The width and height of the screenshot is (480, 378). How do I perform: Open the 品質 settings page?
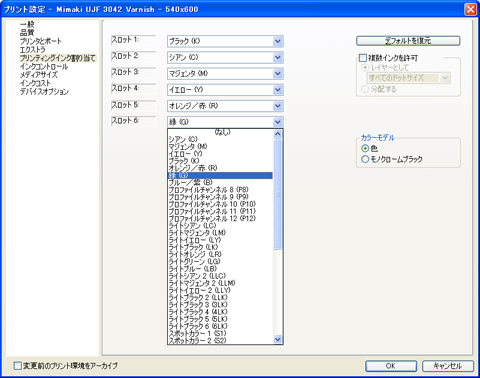tap(27, 33)
